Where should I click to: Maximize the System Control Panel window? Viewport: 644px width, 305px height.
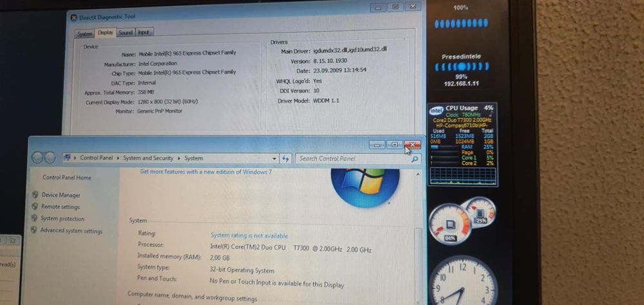click(394, 145)
